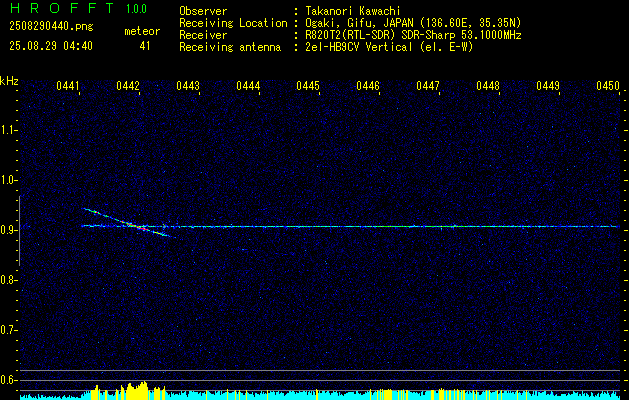Click frequency label 0.6
Image resolution: width=629 pixels, height=400 pixels.
pos(7,380)
